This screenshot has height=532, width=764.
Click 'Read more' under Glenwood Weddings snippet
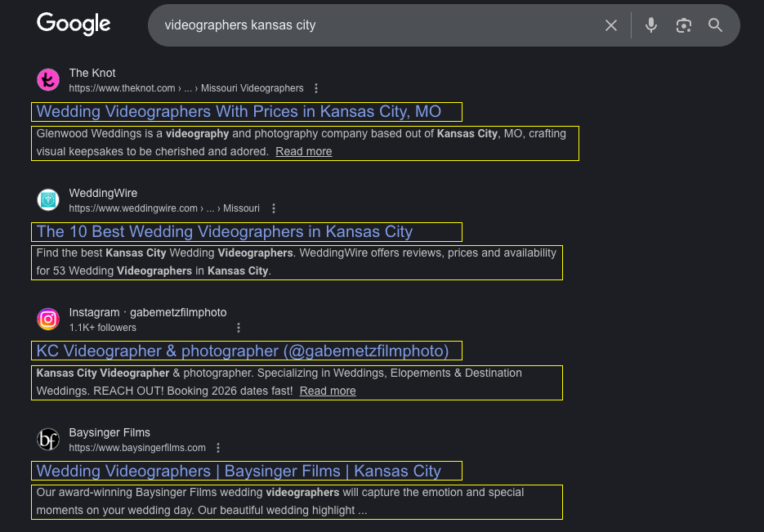point(303,151)
